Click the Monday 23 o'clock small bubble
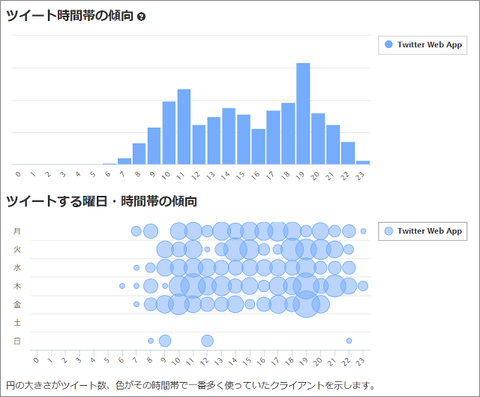480x397 pixels. (x=363, y=231)
